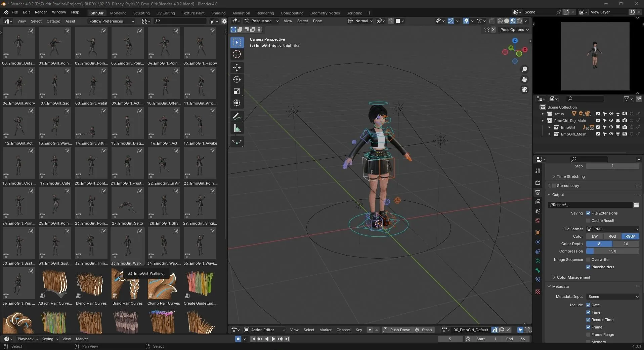The width and height of the screenshot is (644, 350).
Task: Enable the snapping magnet icon
Action: click(390, 21)
